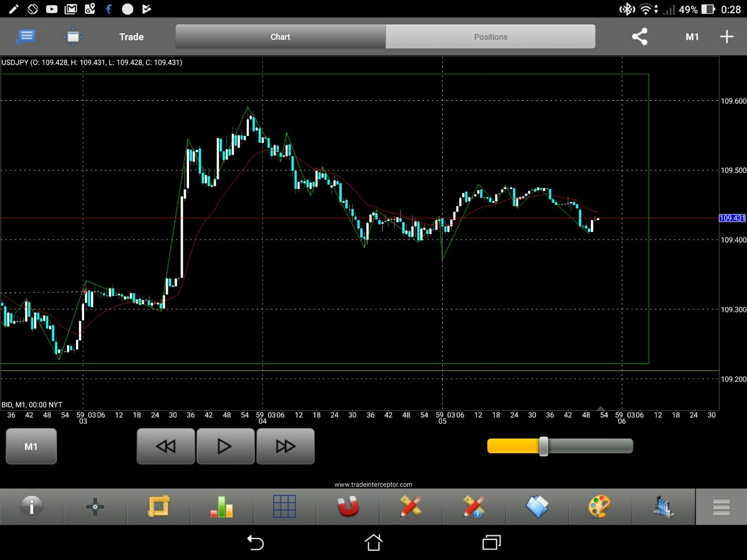Viewport: 747px width, 560px height.
Task: Select the yellow ruler frame tool
Action: tap(158, 506)
